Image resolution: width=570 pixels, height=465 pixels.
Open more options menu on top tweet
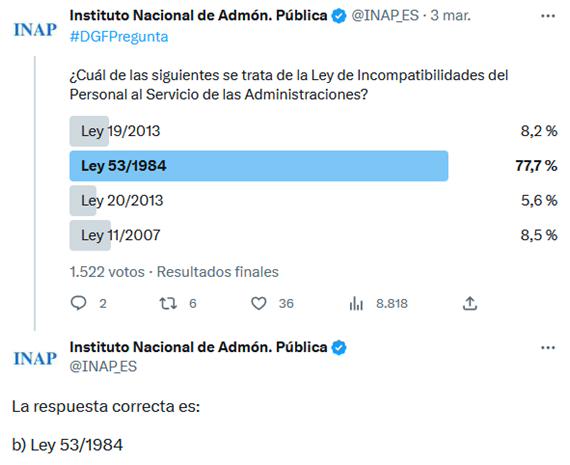[x=548, y=16]
